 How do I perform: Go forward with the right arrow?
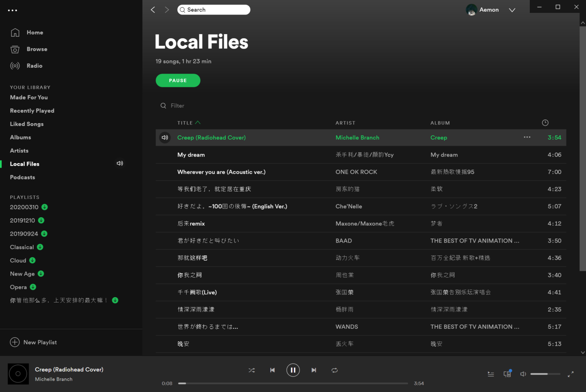coord(167,10)
